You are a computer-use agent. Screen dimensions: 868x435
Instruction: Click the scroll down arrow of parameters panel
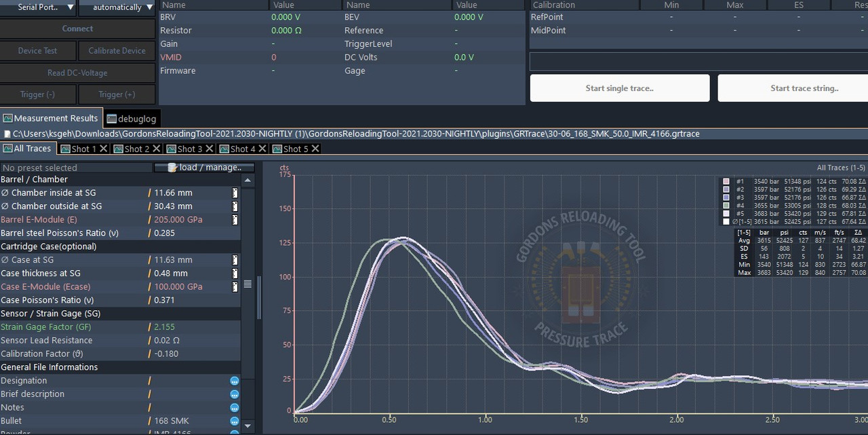click(248, 426)
